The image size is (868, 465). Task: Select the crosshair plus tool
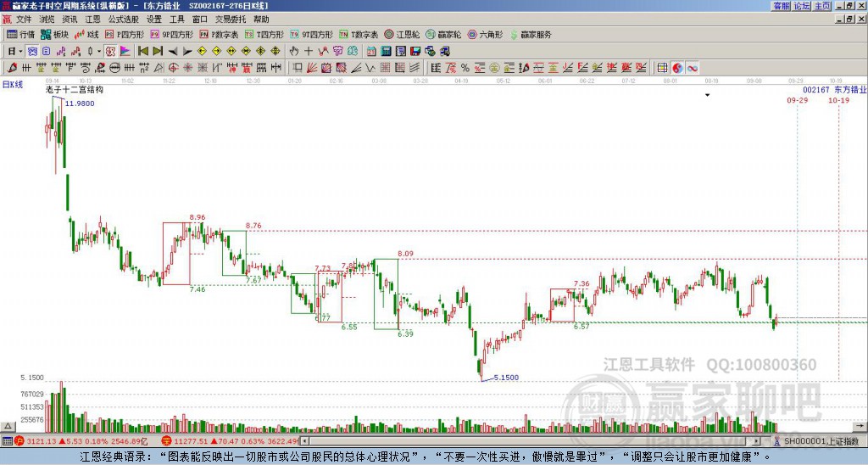pos(309,51)
